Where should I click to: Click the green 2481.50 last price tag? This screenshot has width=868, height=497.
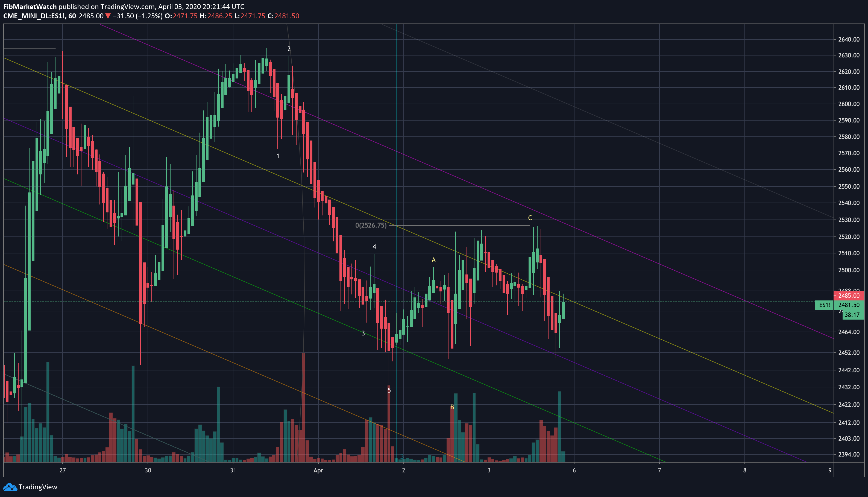coord(849,305)
